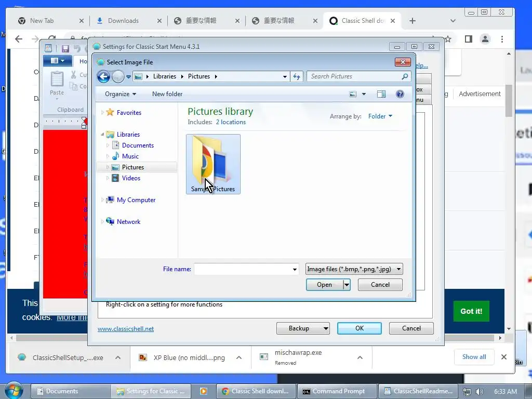Open the www.classicshell.net link

pos(126,329)
